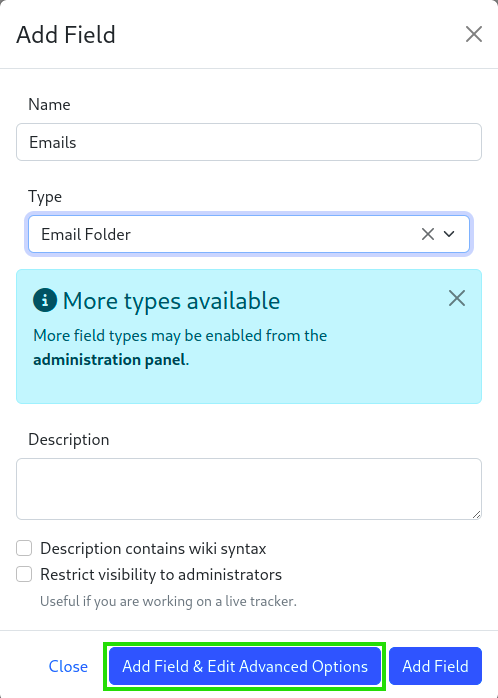Click the Close link in the footer
Image resolution: width=498 pixels, height=698 pixels.
coord(68,666)
